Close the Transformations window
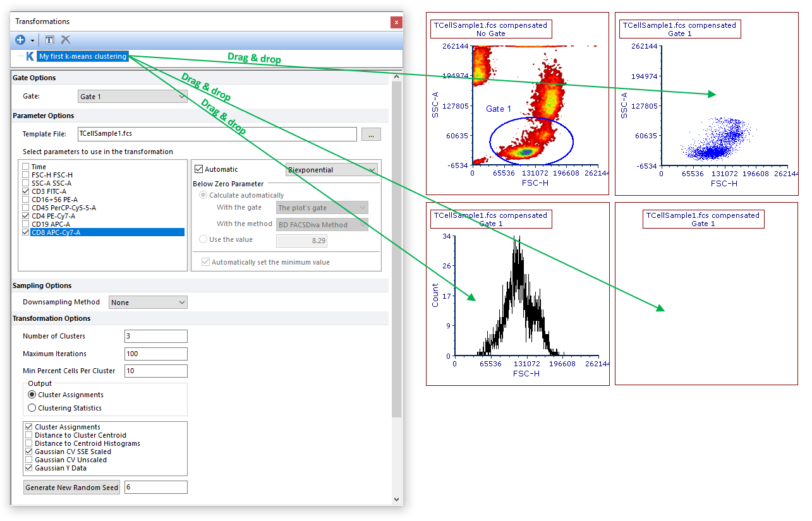 coord(396,22)
